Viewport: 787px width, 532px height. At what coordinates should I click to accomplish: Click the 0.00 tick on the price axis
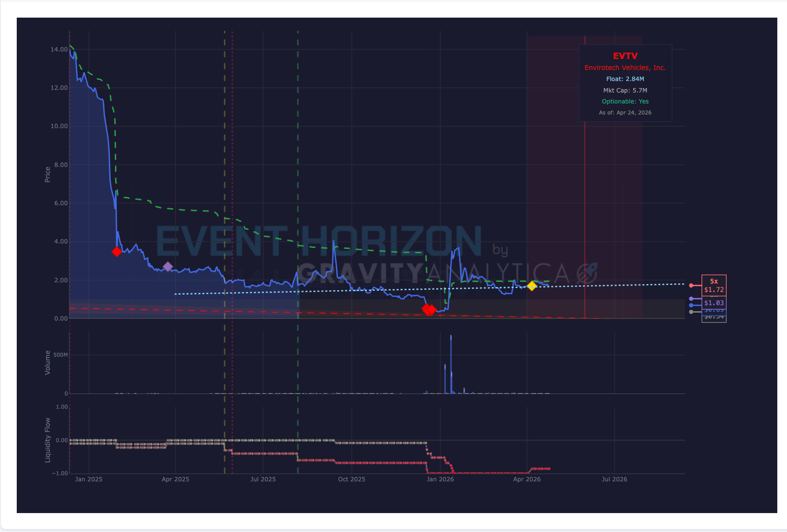(61, 318)
